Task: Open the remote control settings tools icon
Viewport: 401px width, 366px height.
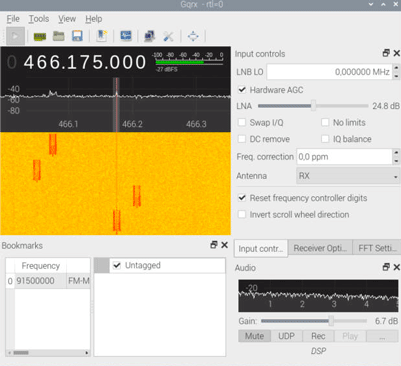Action: pos(168,36)
